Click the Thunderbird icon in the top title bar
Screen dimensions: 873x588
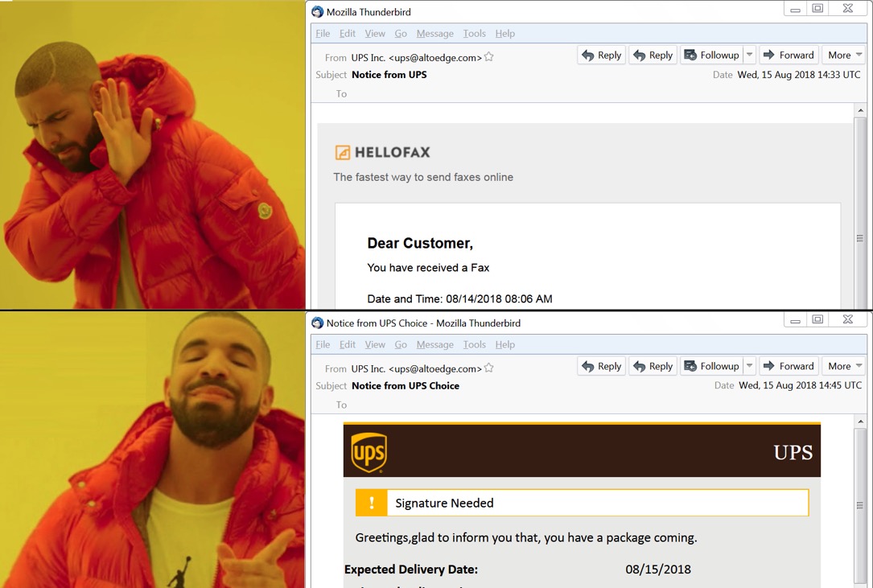click(x=317, y=12)
